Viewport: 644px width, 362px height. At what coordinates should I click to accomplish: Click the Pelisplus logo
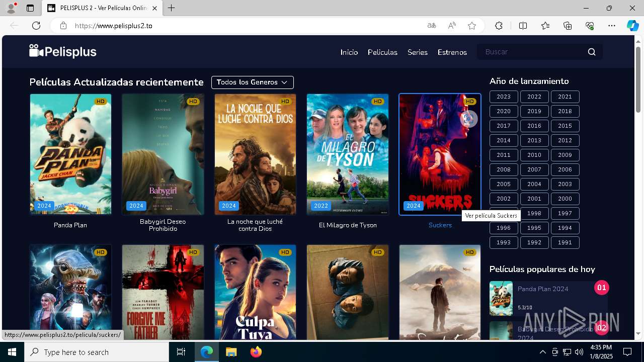(62, 51)
